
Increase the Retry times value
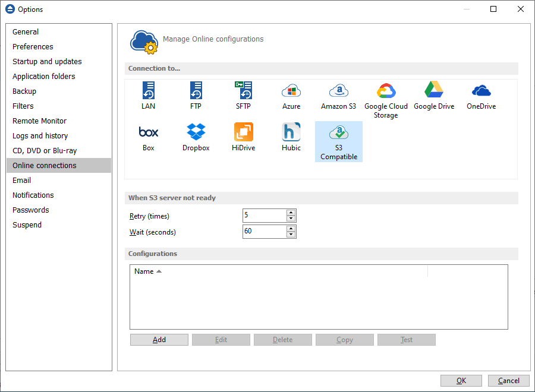pos(291,213)
